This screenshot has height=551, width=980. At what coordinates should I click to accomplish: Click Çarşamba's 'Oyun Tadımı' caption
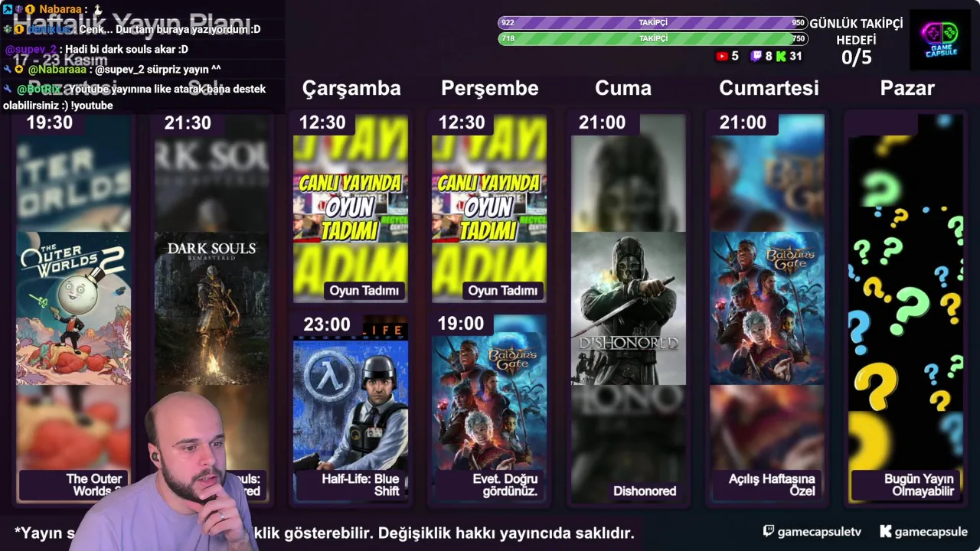point(364,291)
